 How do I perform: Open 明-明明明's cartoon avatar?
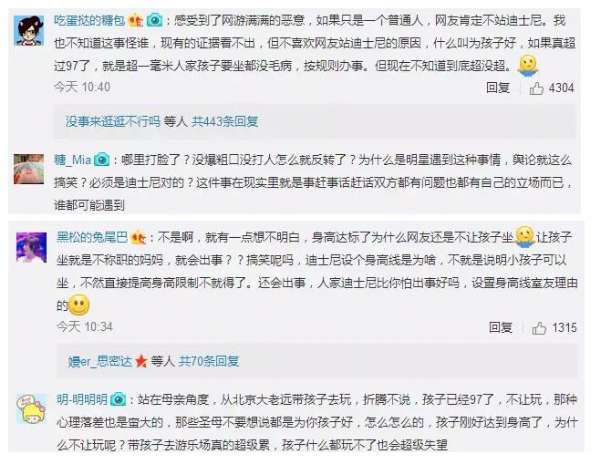31,409
